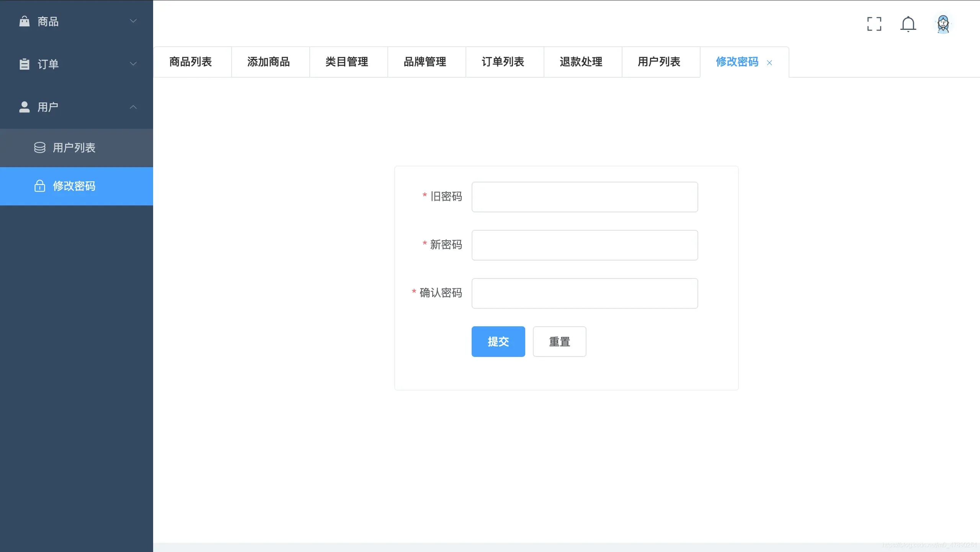
Task: Click the person icon beside 用户
Action: click(24, 107)
